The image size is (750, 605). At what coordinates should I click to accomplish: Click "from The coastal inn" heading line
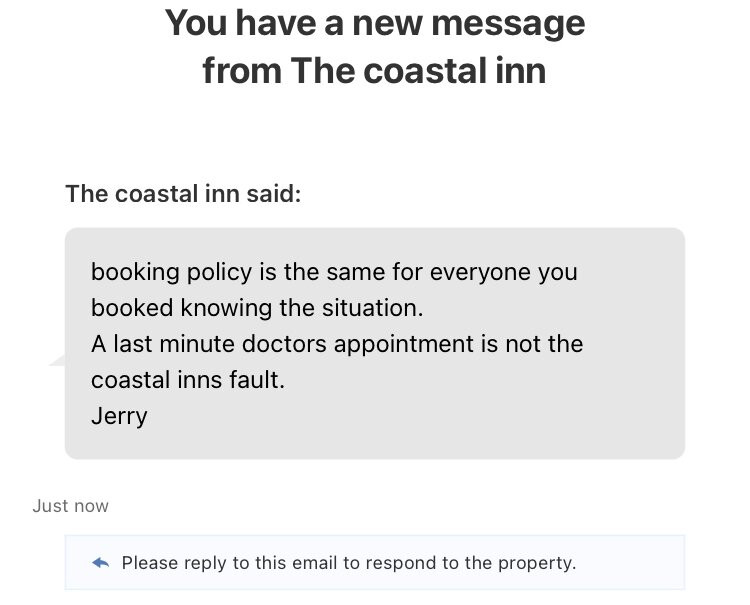[x=375, y=71]
